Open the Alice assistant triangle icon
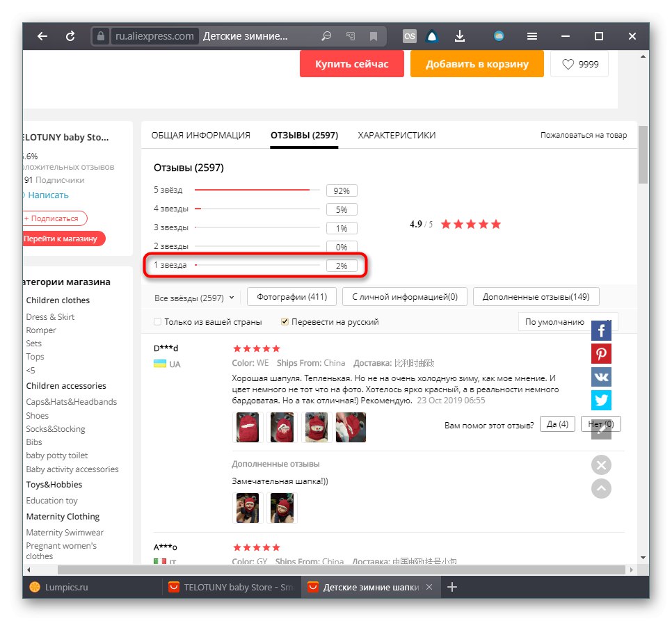 [432, 36]
